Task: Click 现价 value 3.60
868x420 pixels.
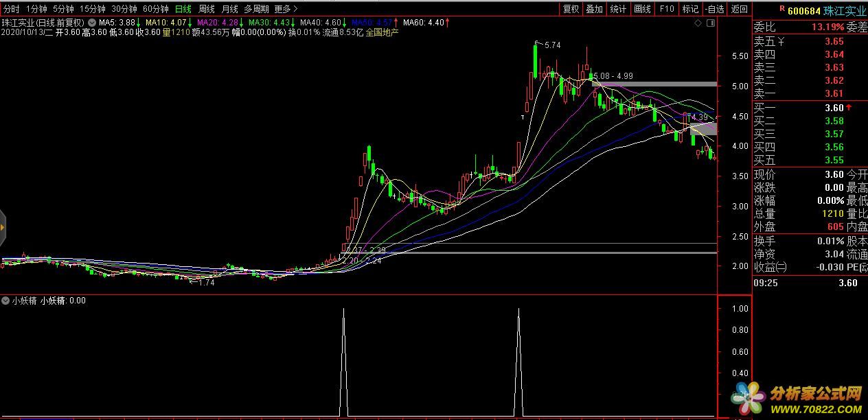Action: point(834,174)
